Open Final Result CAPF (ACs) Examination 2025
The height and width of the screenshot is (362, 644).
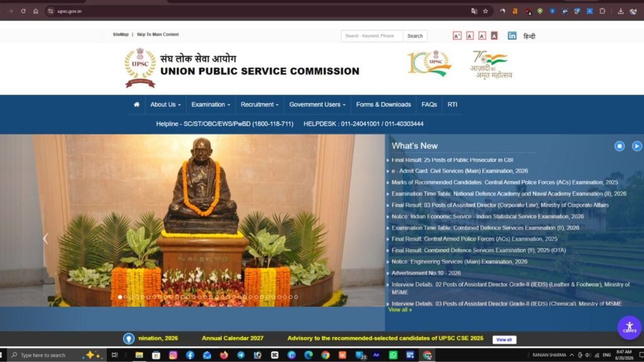click(x=474, y=239)
